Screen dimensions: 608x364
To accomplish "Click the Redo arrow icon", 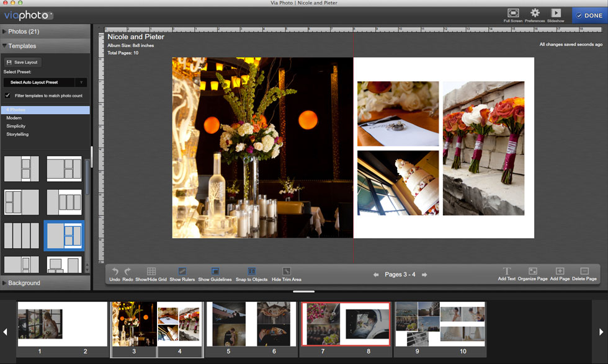I will 128,272.
